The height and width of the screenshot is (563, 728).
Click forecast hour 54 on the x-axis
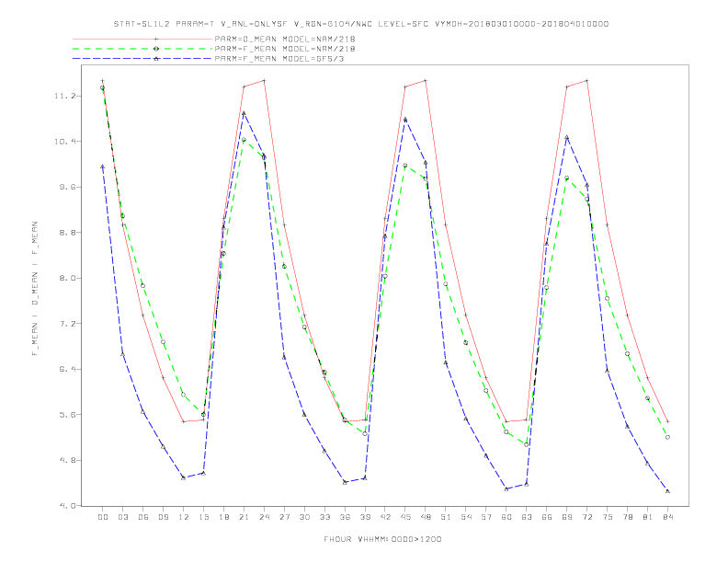click(466, 517)
